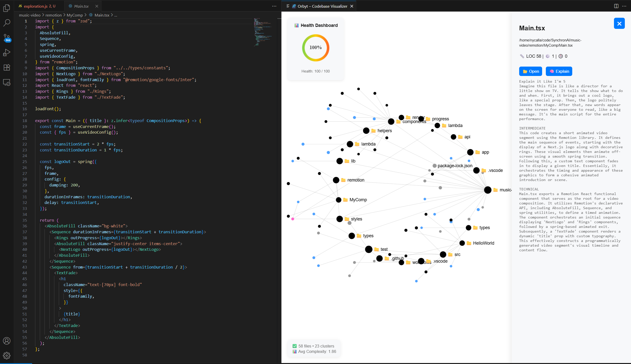Open the Extensions view icon
631x364 pixels.
coord(7,67)
